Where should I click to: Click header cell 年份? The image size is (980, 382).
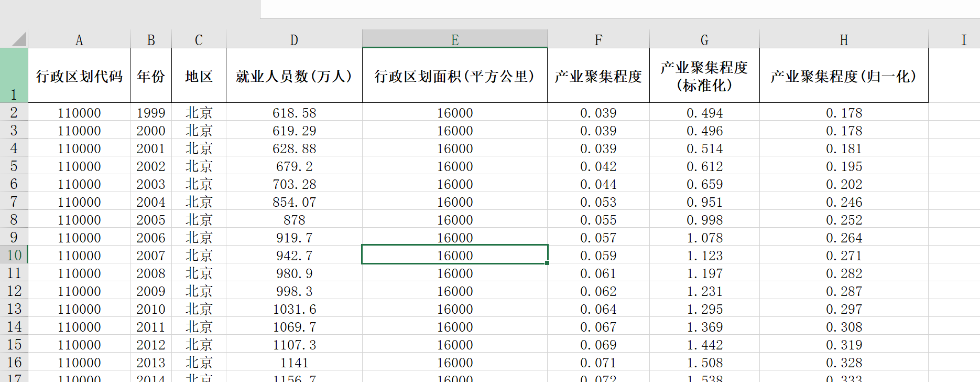click(x=151, y=76)
